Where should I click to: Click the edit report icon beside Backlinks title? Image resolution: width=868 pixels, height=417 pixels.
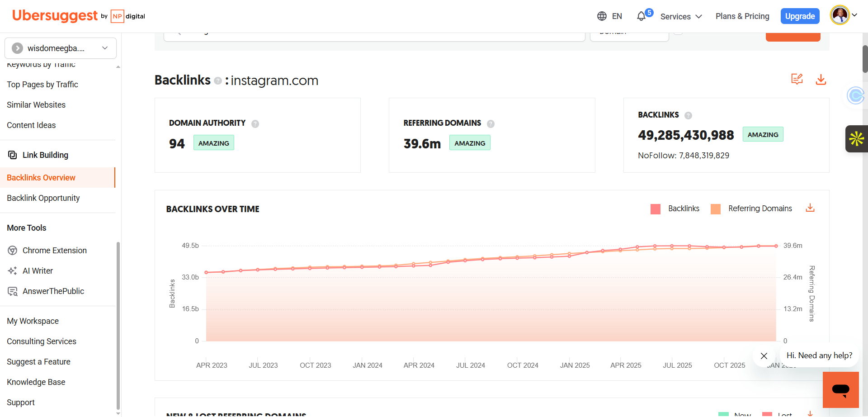[x=797, y=79]
